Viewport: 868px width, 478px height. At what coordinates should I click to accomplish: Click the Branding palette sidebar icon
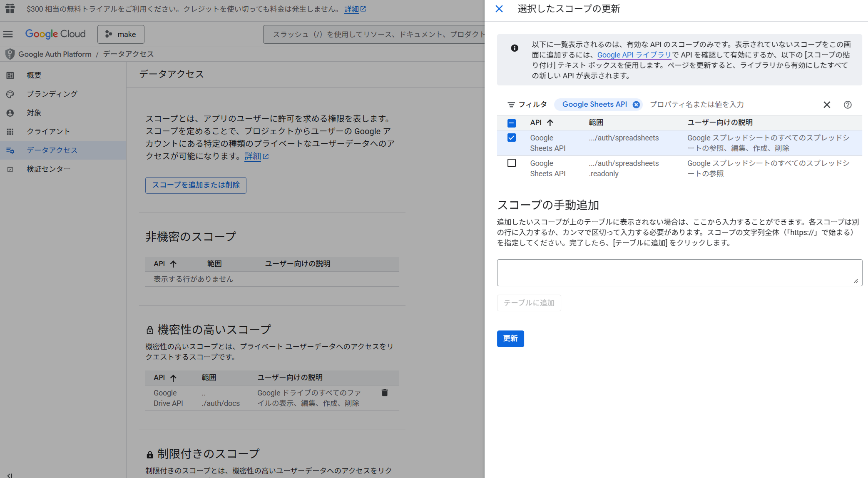10,94
